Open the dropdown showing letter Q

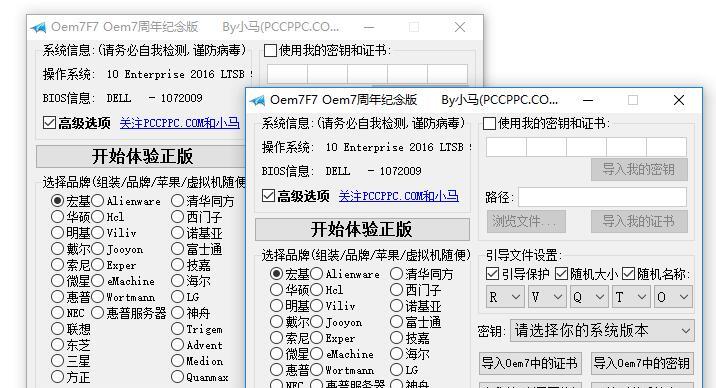[589, 297]
